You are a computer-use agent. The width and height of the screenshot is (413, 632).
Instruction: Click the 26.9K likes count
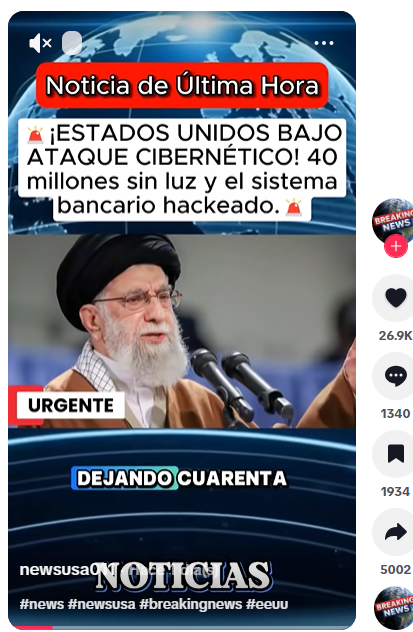click(x=395, y=335)
